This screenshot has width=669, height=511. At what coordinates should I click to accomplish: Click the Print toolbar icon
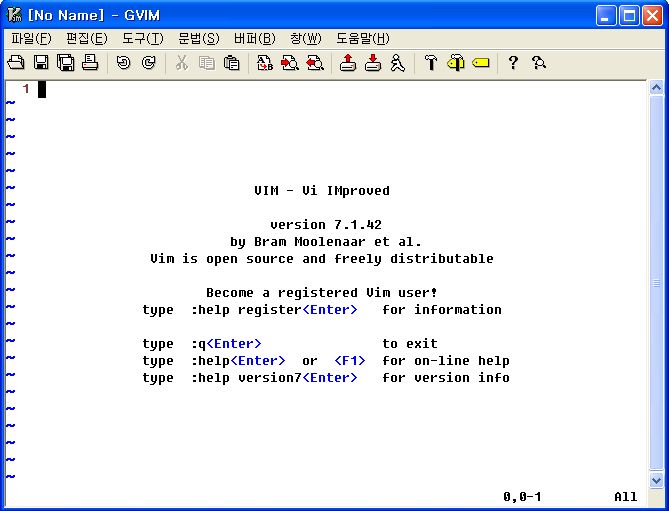click(x=90, y=63)
